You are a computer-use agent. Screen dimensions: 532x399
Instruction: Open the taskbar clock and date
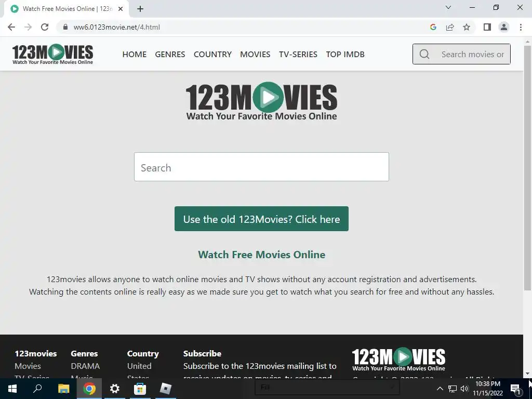(x=488, y=389)
